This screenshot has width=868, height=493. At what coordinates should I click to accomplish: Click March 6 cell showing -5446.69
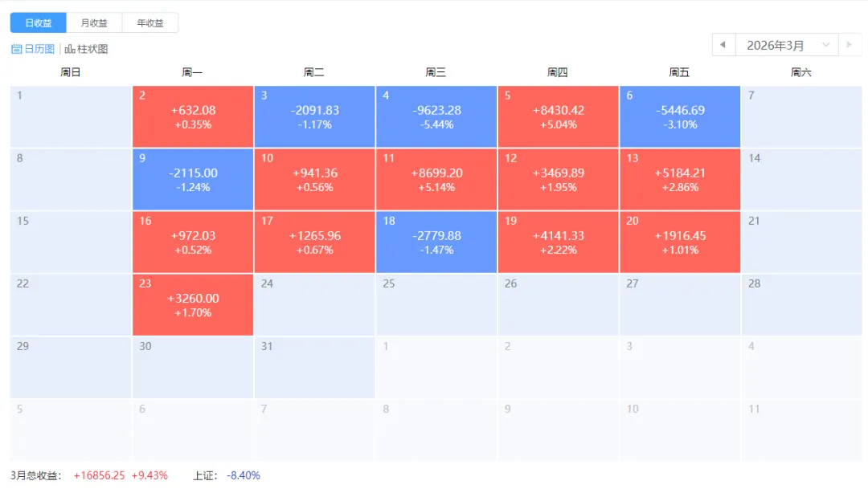point(680,116)
